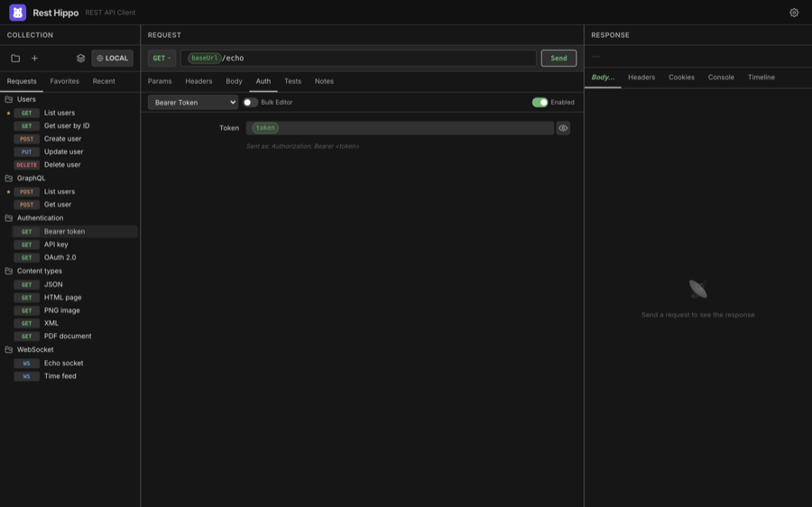Click the new folder icon in Collection
The width and height of the screenshot is (812, 507).
pos(15,59)
